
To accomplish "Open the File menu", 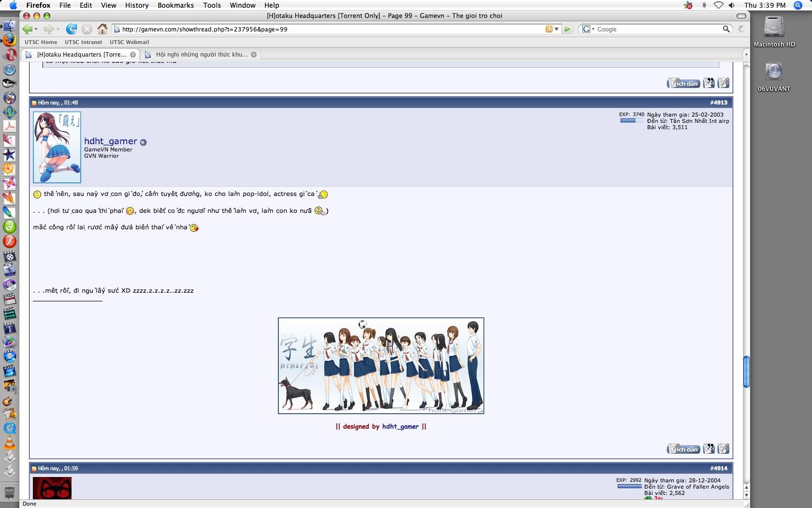I will pos(65,5).
